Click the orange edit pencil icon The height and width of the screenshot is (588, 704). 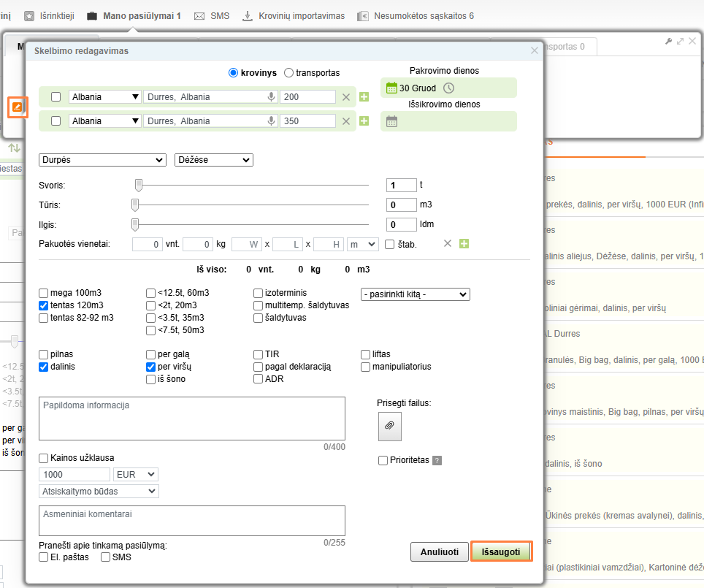[x=18, y=107]
